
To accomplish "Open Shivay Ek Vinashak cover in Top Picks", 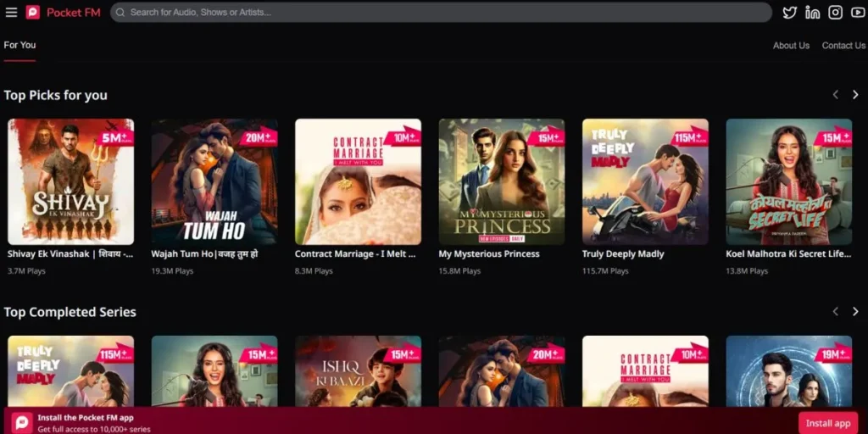I will pyautogui.click(x=71, y=181).
